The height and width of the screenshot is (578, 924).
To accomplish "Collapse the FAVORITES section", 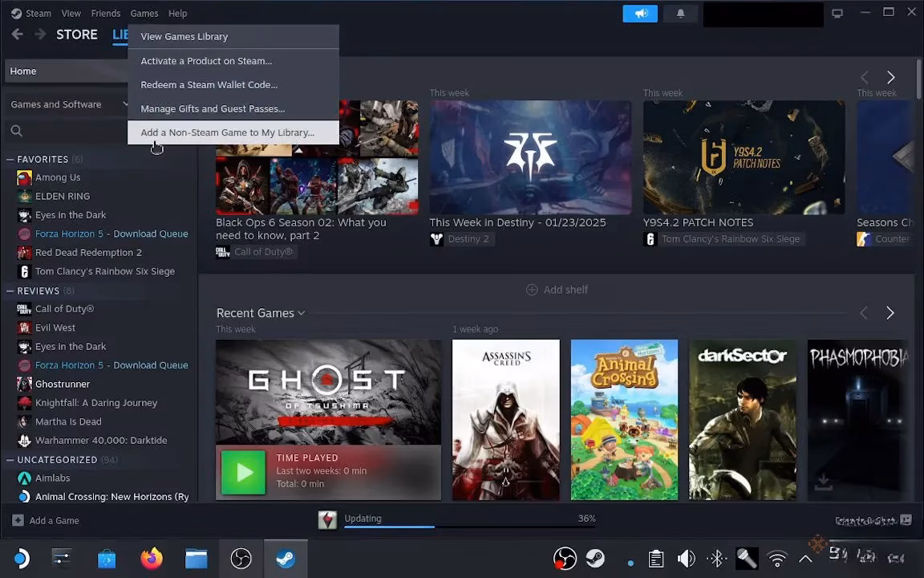I will (x=10, y=159).
